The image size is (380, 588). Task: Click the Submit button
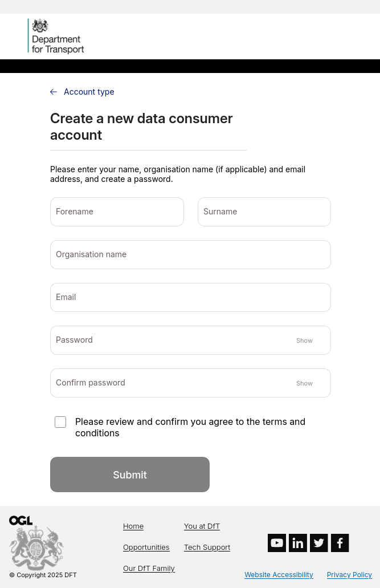pos(130,475)
